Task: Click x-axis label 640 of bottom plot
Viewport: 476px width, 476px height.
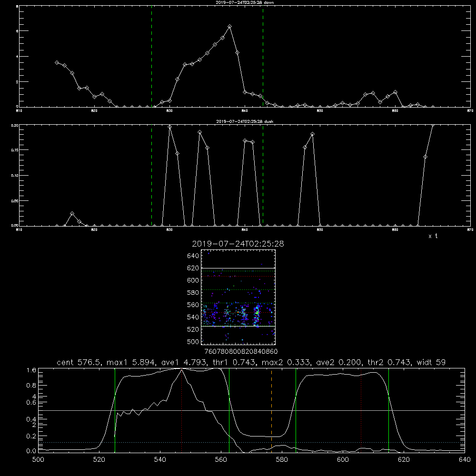Action: pyautogui.click(x=465, y=460)
